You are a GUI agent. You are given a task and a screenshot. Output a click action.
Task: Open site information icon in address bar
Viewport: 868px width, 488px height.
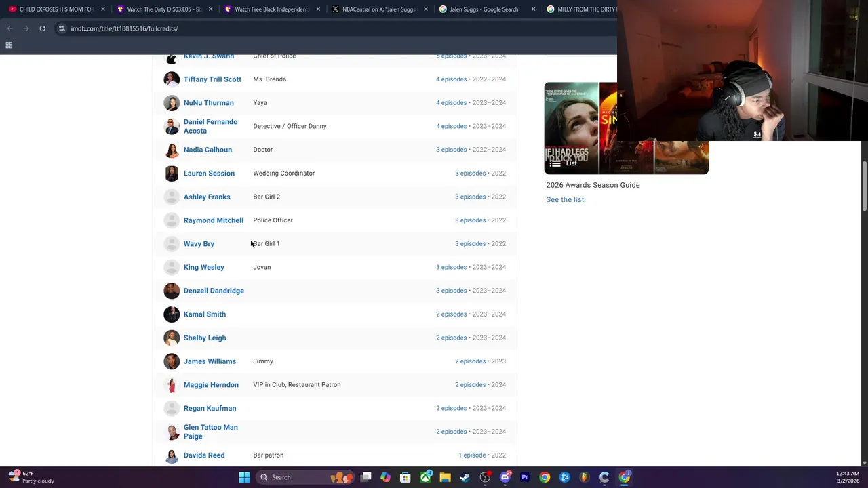62,28
